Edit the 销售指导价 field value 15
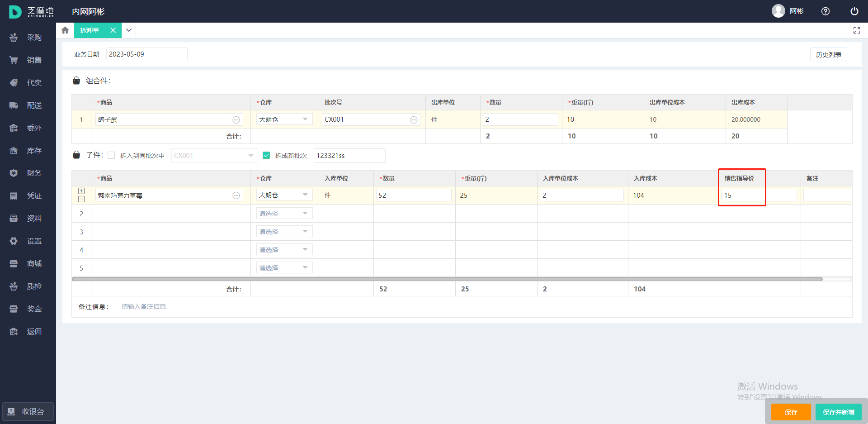Image resolution: width=868 pixels, height=424 pixels. click(x=759, y=195)
